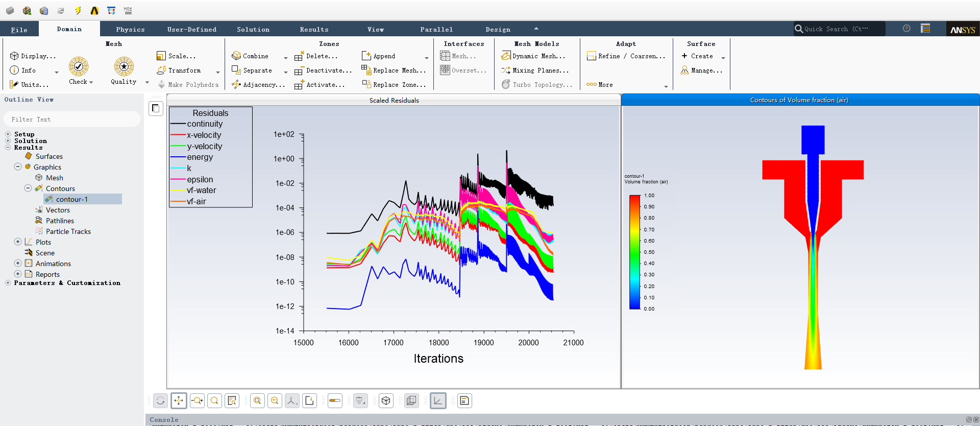
Task: Collapse the Graphics tree branch
Action: 18,167
